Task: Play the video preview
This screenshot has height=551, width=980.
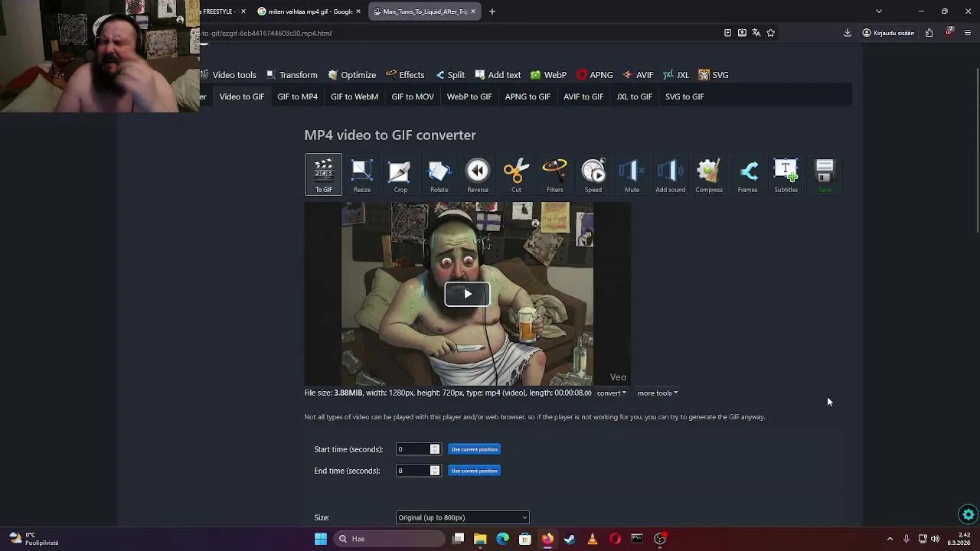Action: click(x=467, y=294)
